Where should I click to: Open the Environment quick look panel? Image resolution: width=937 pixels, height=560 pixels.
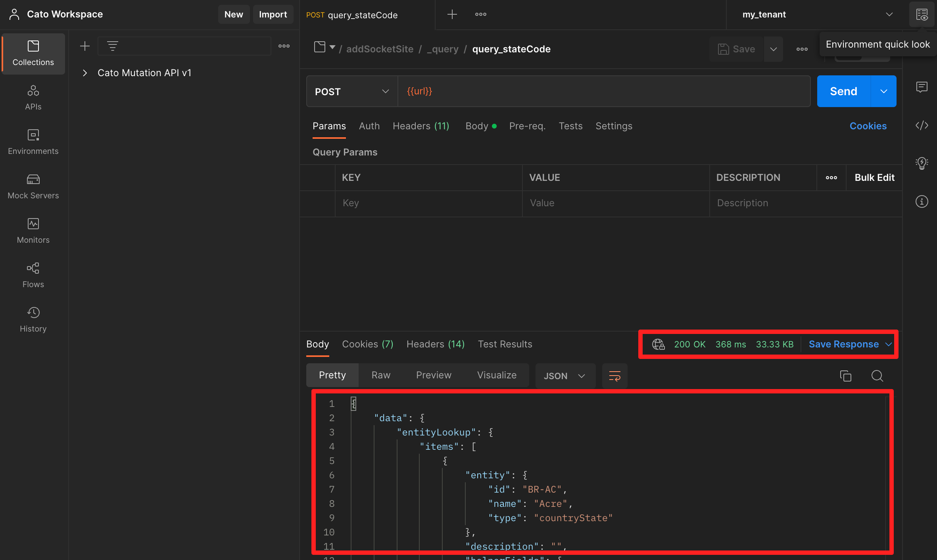[x=922, y=14]
